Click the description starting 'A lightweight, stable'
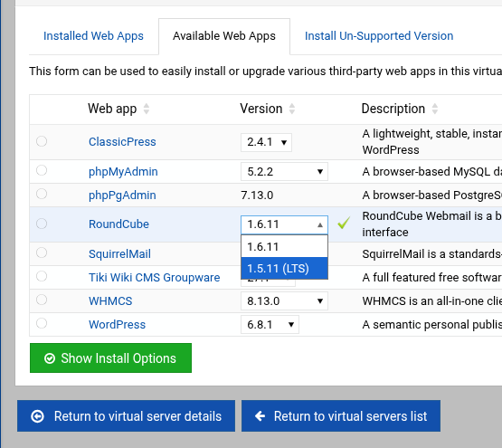 pos(431,142)
